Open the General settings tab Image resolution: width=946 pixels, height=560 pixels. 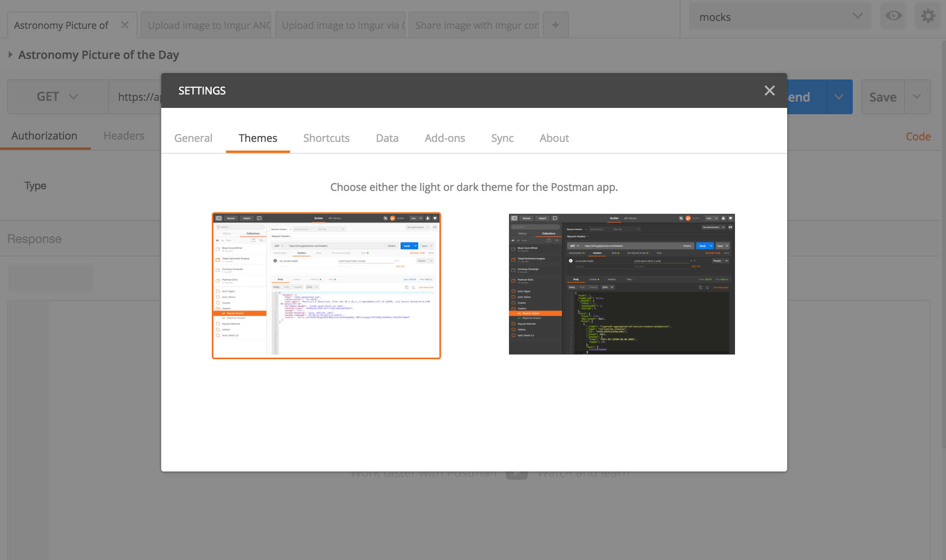point(193,138)
